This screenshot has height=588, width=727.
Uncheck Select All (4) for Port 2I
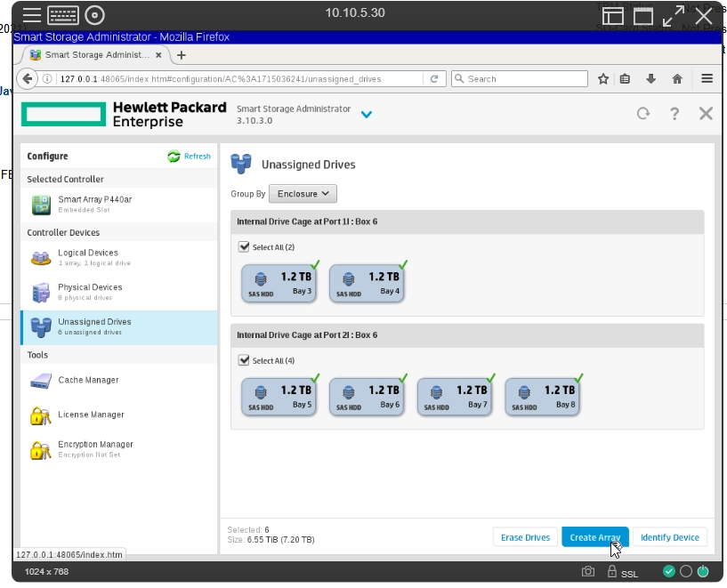(x=245, y=360)
